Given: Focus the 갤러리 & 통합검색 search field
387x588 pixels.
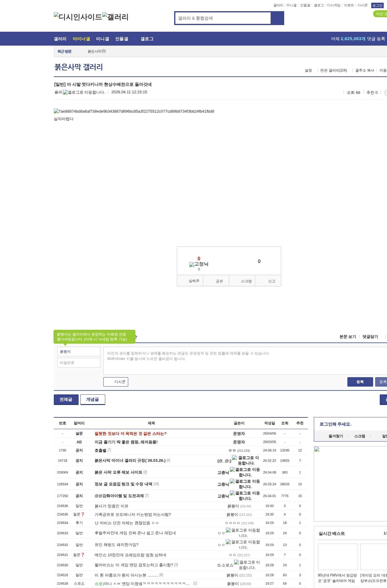Looking at the screenshot, I should click(x=223, y=18).
